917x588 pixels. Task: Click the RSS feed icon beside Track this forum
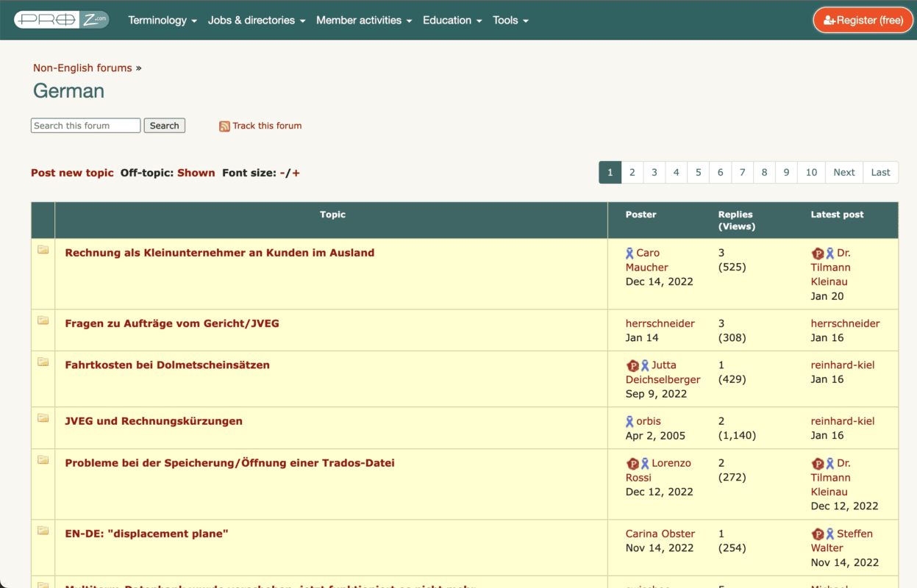pos(224,126)
